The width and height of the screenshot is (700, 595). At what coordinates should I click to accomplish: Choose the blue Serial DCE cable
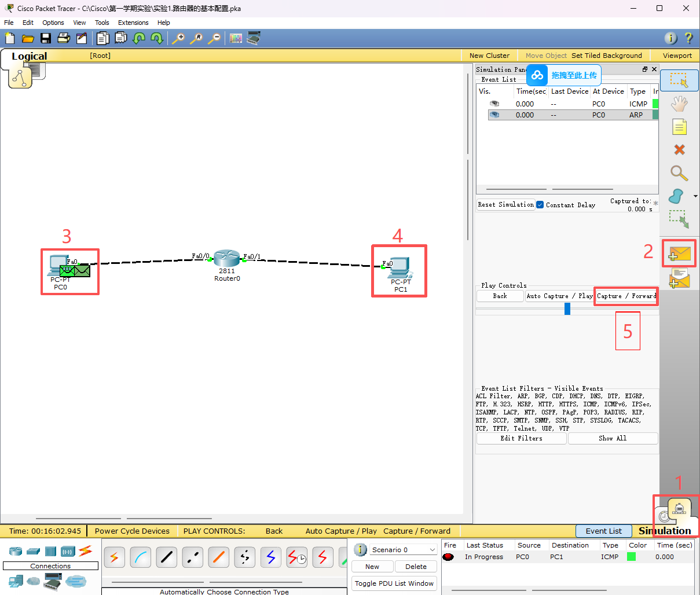271,557
